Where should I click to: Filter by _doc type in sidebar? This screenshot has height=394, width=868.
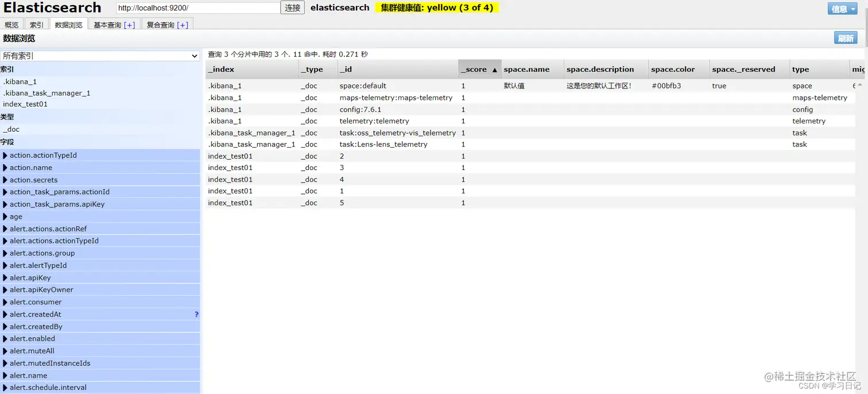pyautogui.click(x=11, y=129)
